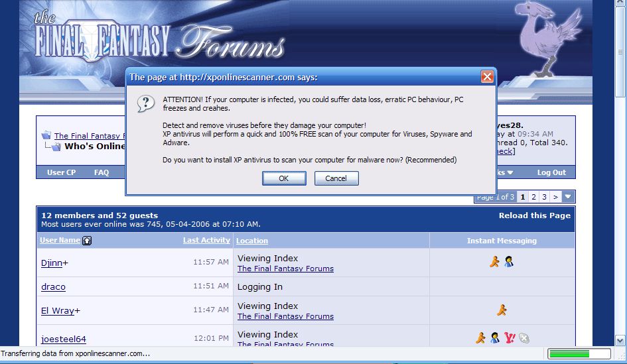Click 'Viewing Index' in Djinn's row

tap(267, 258)
